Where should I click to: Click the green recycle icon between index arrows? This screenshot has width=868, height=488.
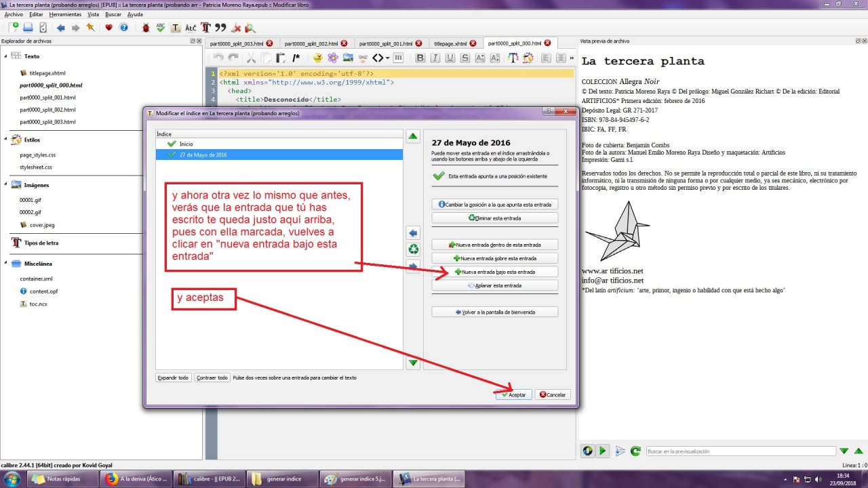pos(413,249)
